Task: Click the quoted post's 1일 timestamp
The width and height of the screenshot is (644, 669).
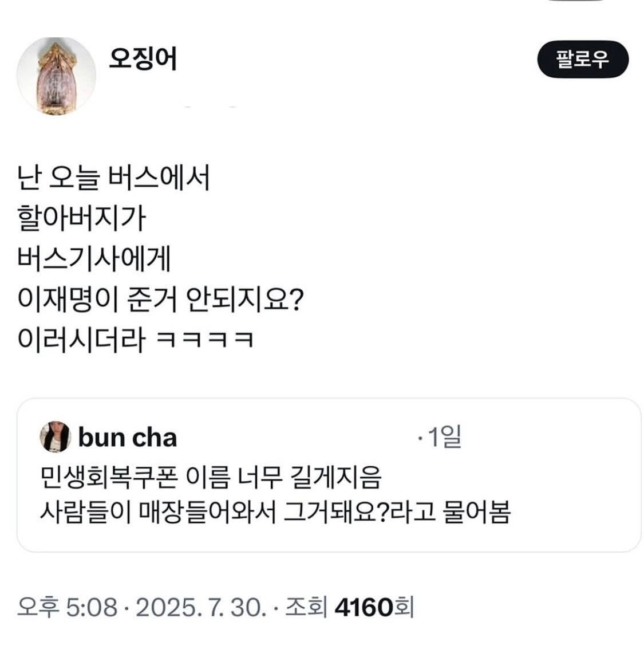Action: coord(441,438)
